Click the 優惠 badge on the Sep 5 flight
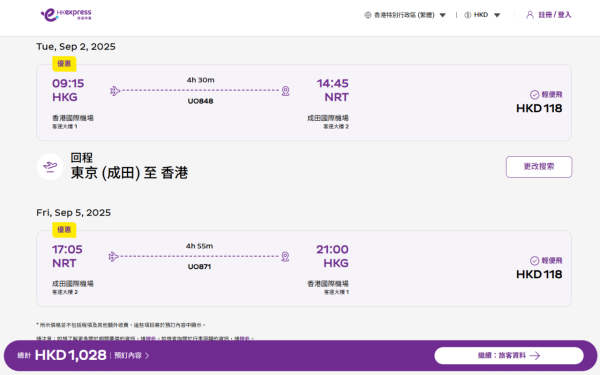Image resolution: width=600 pixels, height=375 pixels. tap(64, 230)
